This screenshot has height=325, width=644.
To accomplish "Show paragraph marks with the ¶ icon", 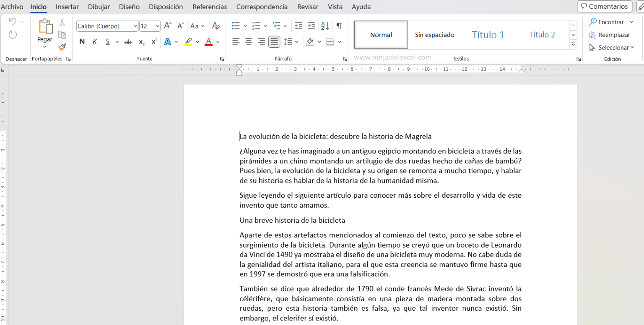I will [x=339, y=26].
